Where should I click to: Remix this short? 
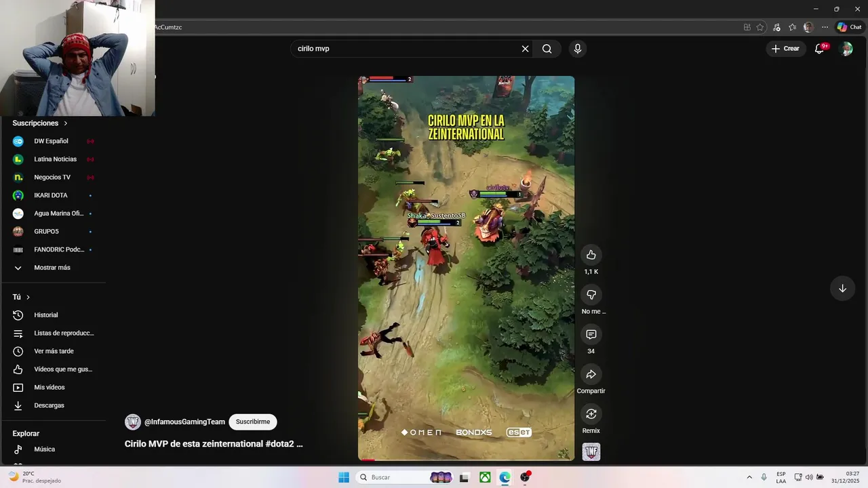point(591,414)
